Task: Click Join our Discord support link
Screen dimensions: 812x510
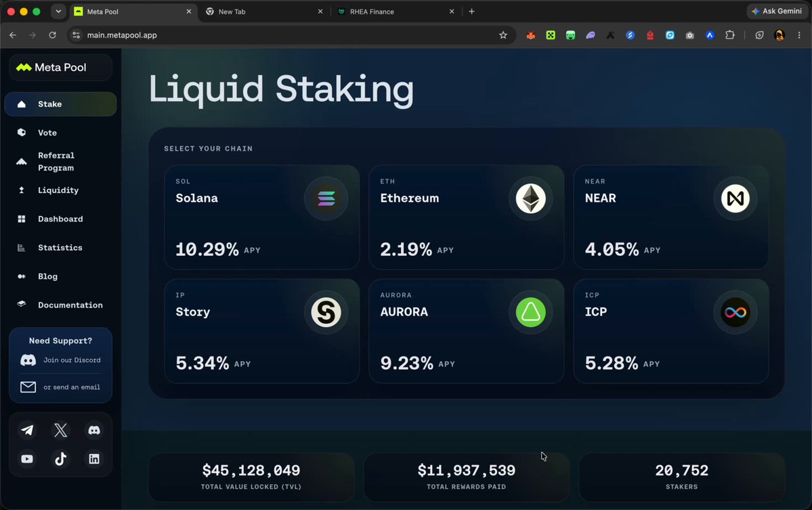Action: 60,360
